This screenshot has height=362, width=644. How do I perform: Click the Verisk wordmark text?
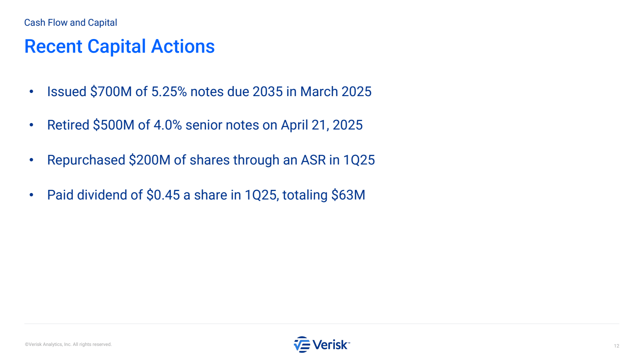click(x=330, y=345)
